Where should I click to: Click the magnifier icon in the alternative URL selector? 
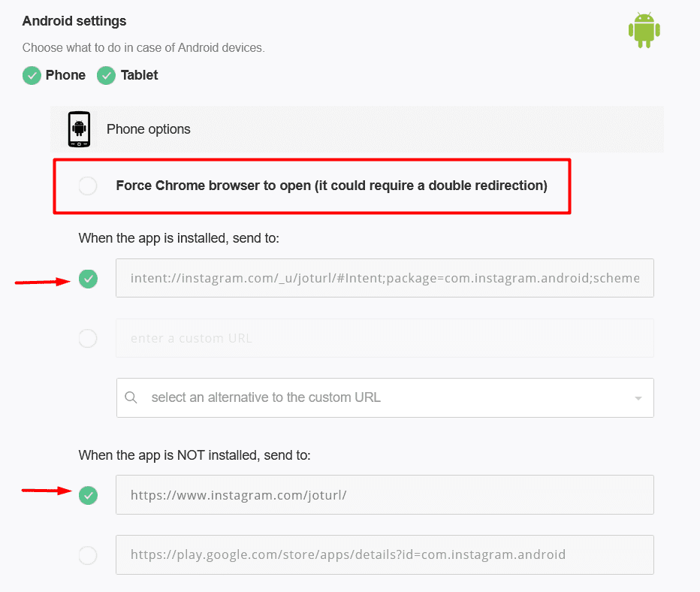131,397
